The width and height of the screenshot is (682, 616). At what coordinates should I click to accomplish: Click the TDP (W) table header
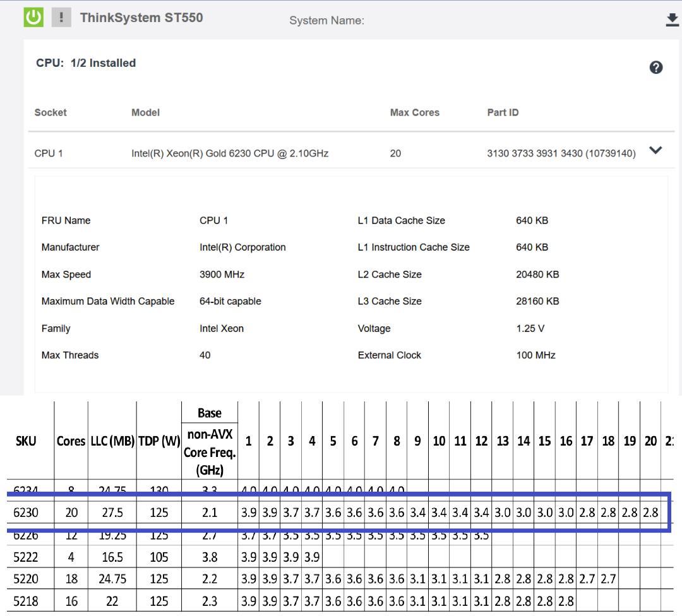159,442
